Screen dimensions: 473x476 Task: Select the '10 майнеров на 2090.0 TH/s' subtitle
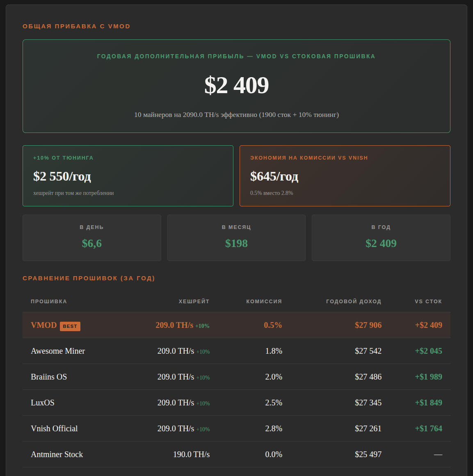236,115
